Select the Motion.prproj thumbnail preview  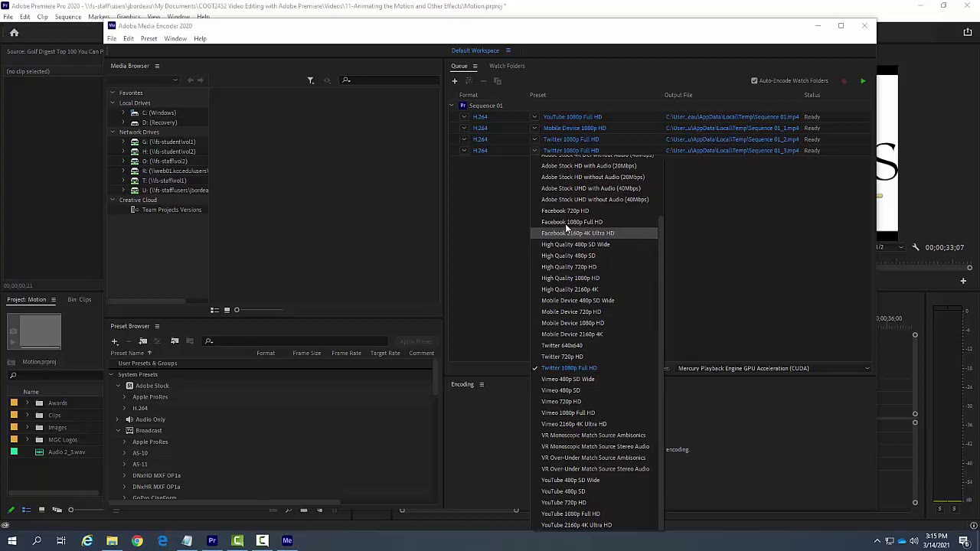[34, 331]
